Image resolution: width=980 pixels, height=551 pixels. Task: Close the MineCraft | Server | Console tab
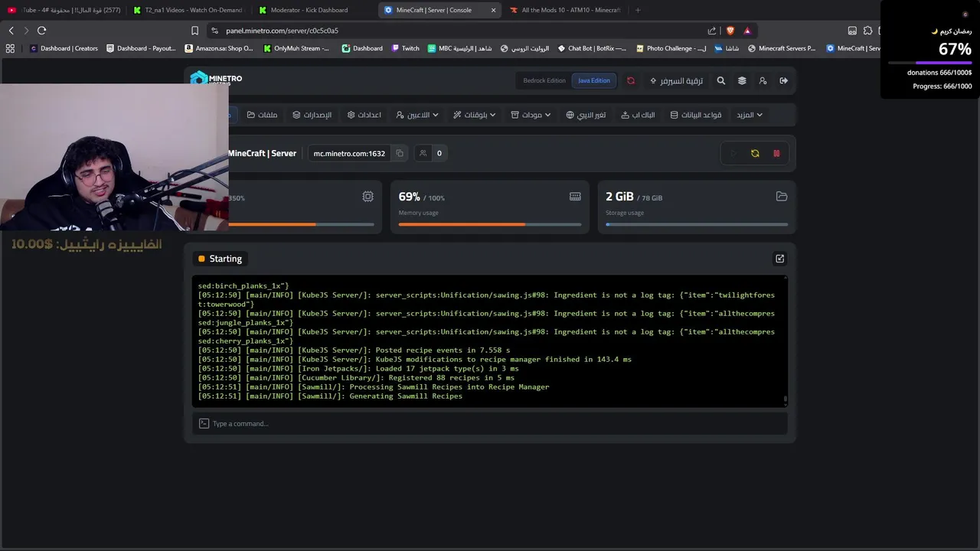(493, 10)
